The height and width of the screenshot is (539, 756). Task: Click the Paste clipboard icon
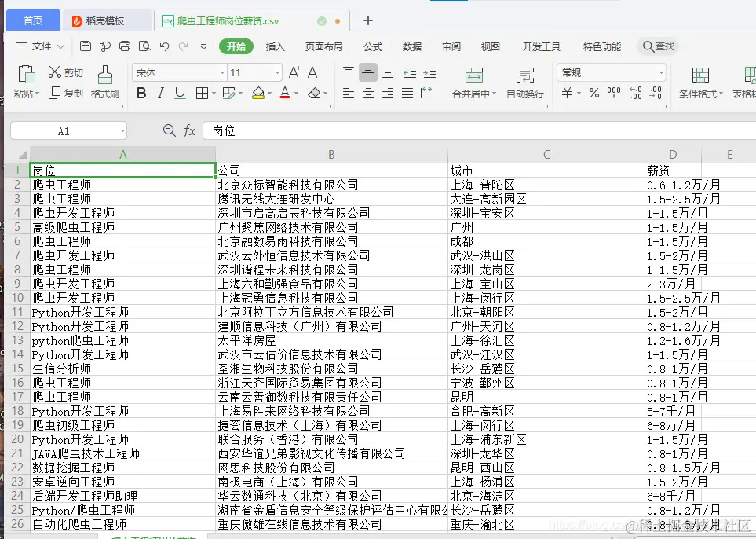27,75
